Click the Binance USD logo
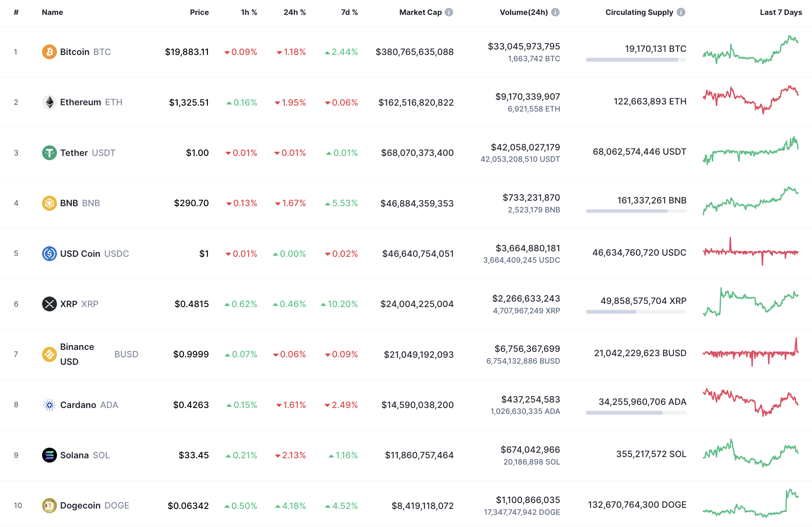 pos(49,354)
